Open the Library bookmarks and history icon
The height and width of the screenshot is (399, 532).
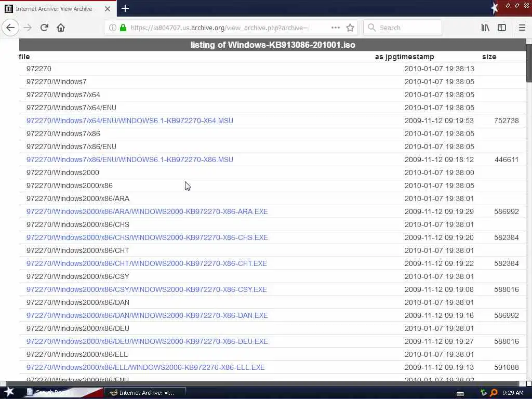point(485,28)
